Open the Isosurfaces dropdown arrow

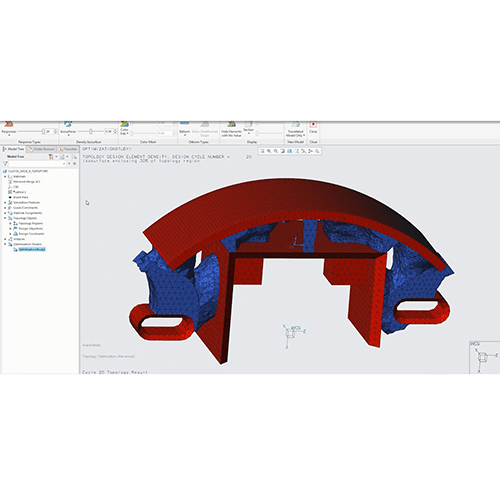pos(68,135)
